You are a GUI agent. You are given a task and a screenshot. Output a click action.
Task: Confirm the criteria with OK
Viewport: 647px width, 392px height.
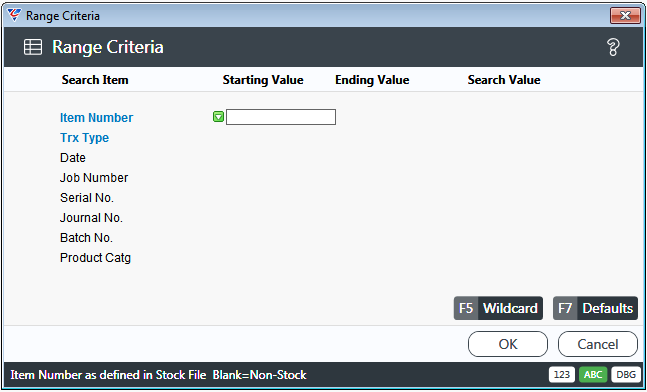(x=508, y=344)
